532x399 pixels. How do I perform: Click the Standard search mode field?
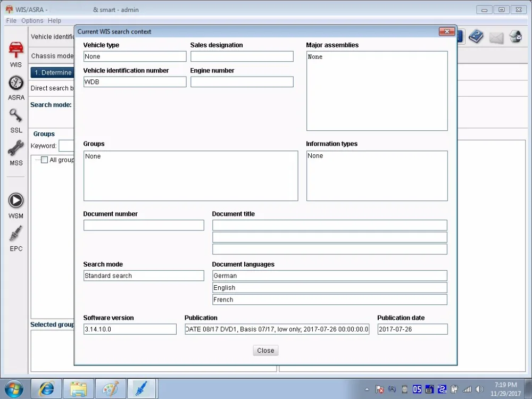pos(144,276)
